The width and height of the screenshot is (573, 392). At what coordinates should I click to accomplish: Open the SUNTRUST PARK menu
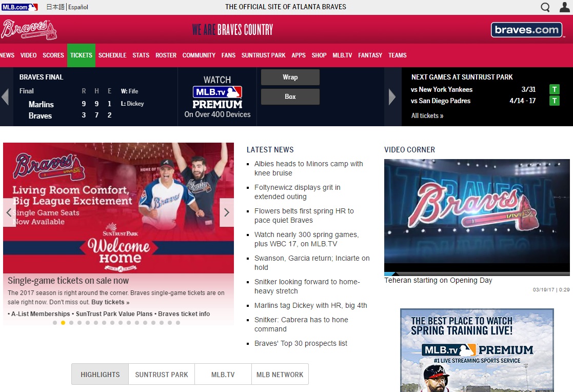pyautogui.click(x=264, y=55)
